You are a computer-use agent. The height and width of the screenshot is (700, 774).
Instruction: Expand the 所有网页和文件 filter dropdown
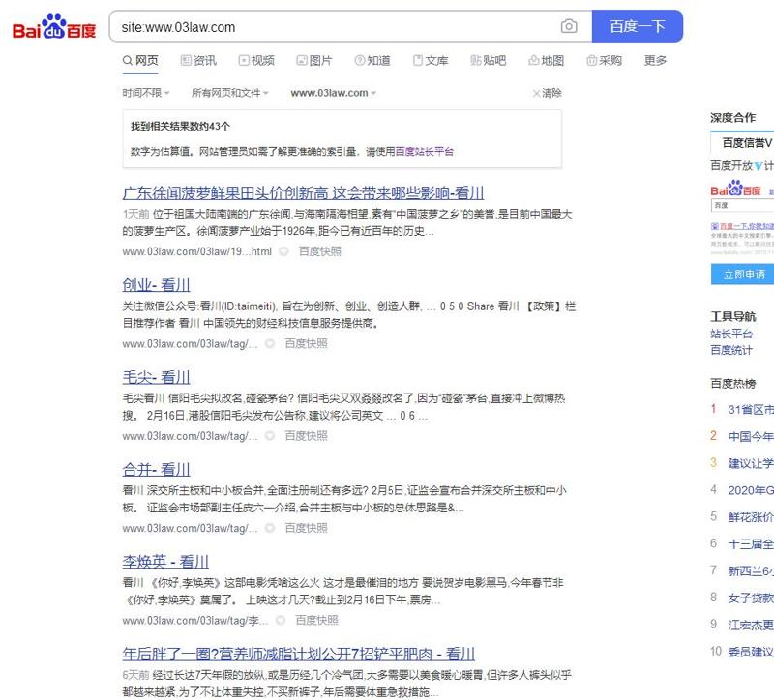[230, 93]
